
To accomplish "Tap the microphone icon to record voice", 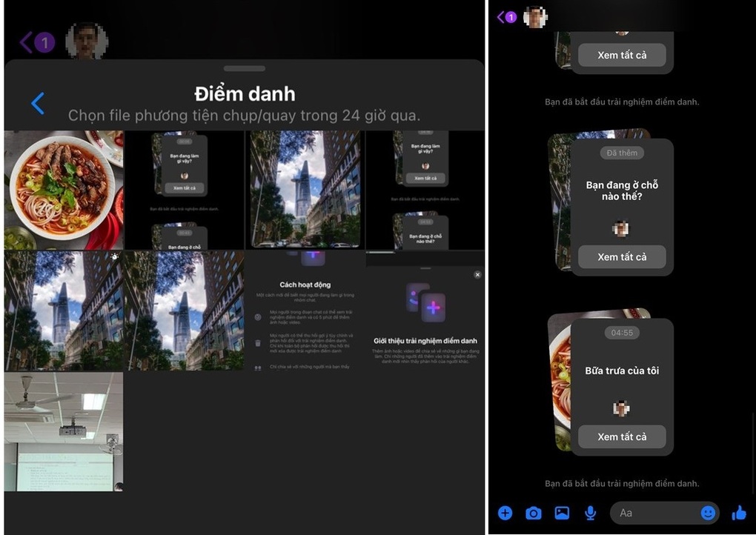I will [590, 514].
